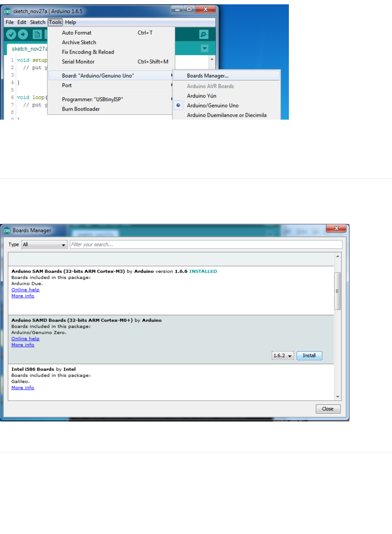Click the Tools menu
This screenshot has height=534, width=392.
point(55,22)
